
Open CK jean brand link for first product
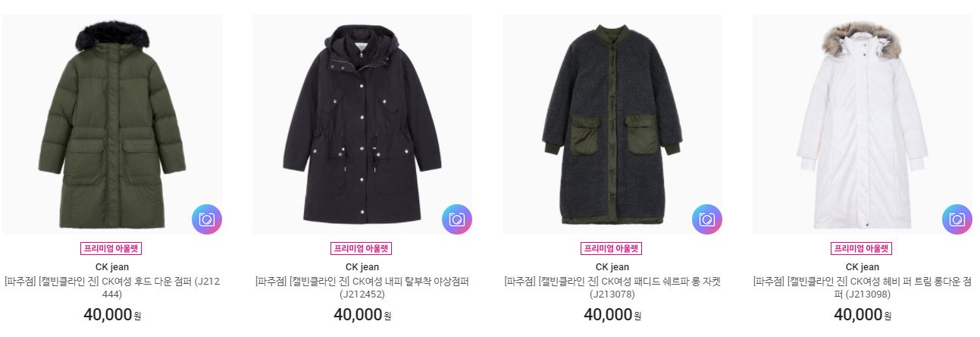pyautogui.click(x=112, y=266)
